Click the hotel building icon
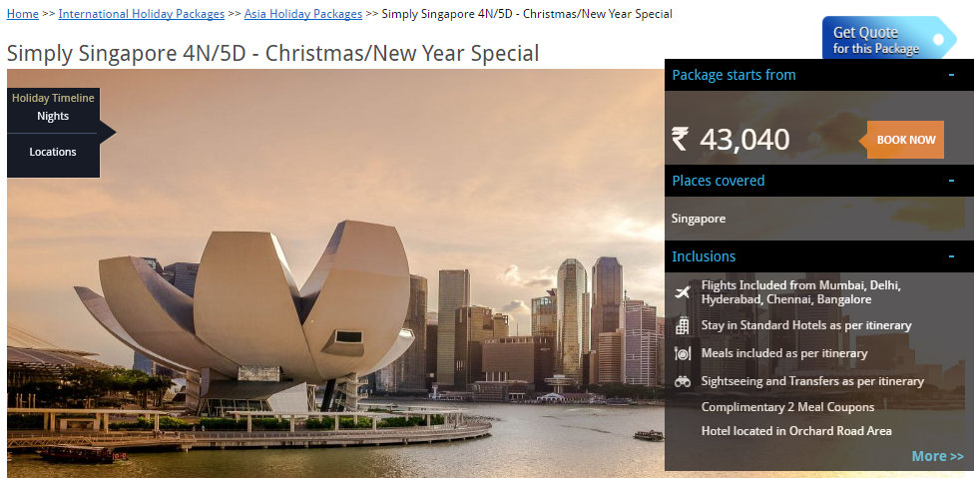Viewport: 980px width, 478px height. point(683,325)
